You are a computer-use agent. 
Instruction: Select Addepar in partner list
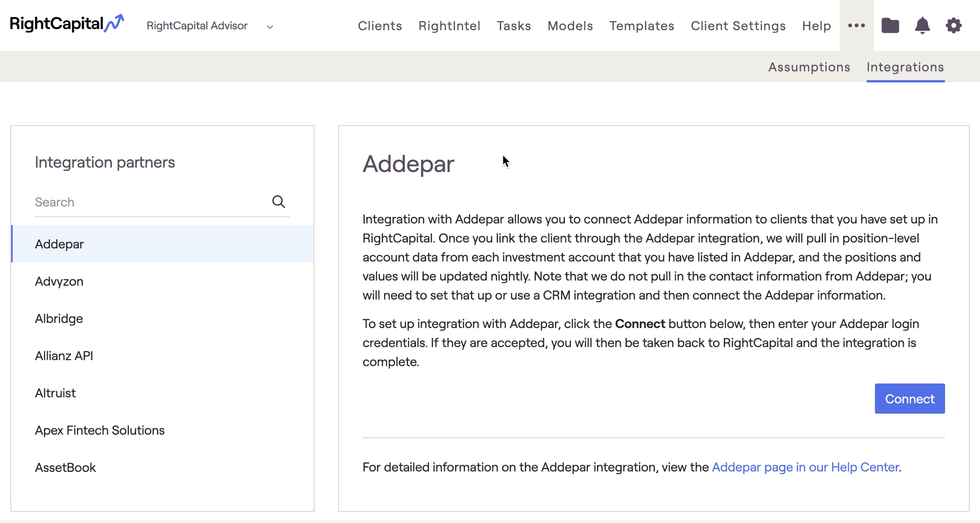(x=162, y=244)
